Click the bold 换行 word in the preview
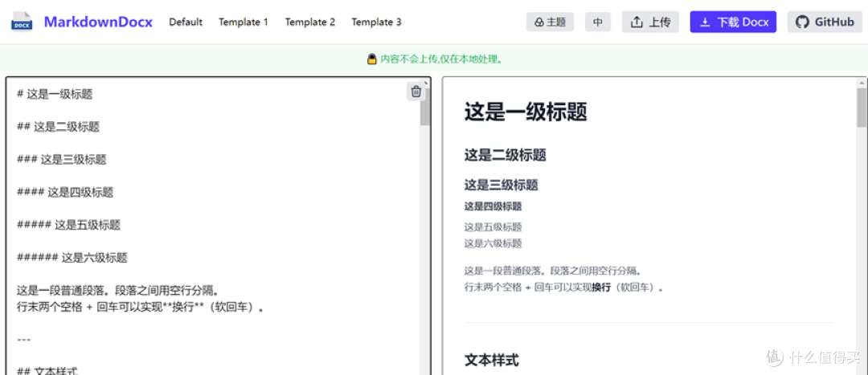This screenshot has height=375, width=868. tap(600, 287)
